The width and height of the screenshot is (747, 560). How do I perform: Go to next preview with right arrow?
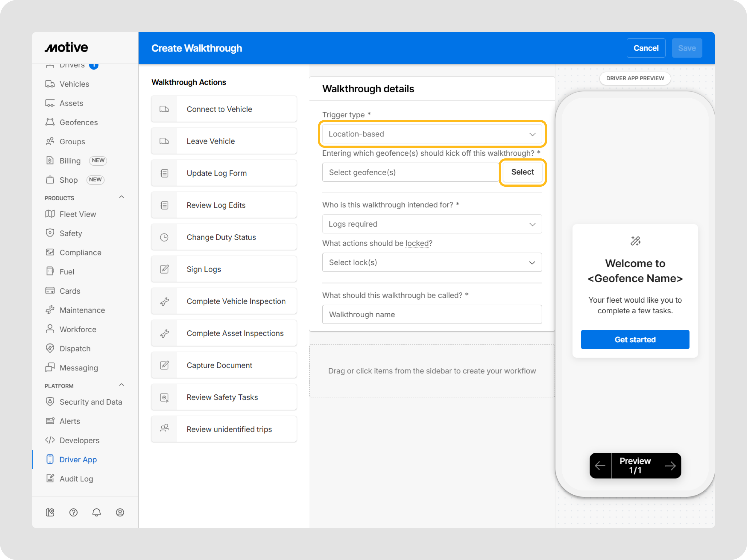coord(670,466)
